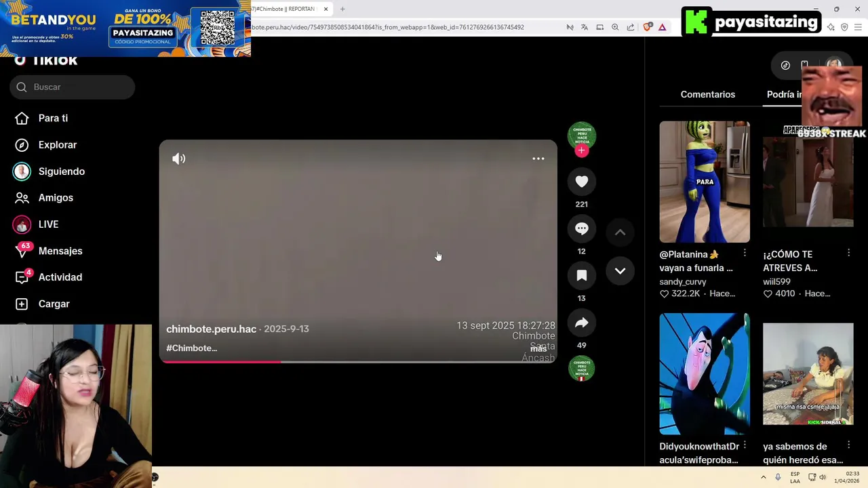Open the browser hamburger menu
This screenshot has height=488, width=868.
click(x=858, y=27)
